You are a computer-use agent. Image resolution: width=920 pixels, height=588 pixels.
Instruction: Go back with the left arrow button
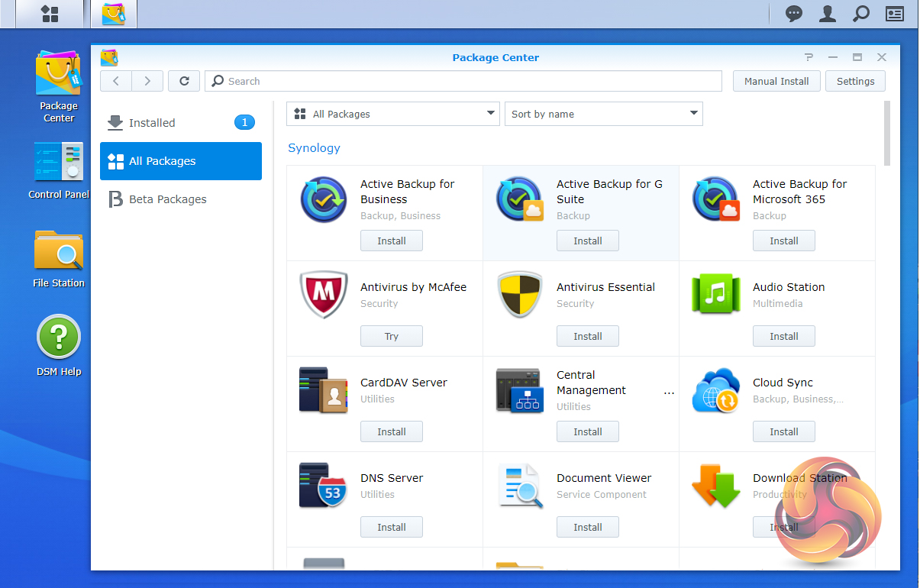tap(116, 81)
